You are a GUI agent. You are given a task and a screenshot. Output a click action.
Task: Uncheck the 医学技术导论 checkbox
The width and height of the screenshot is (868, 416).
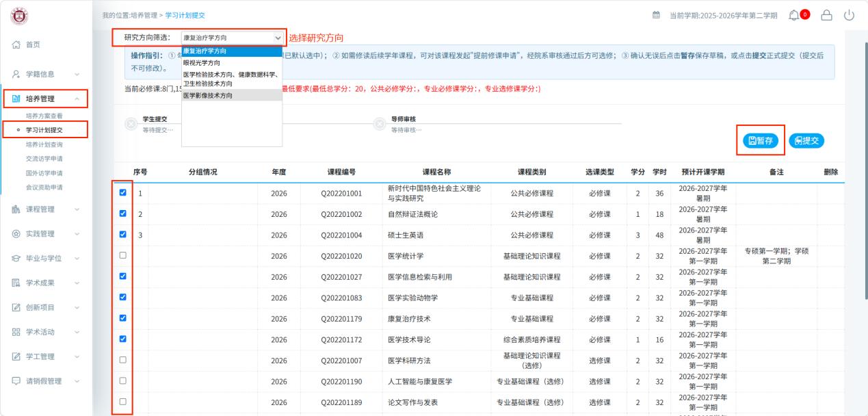click(122, 338)
